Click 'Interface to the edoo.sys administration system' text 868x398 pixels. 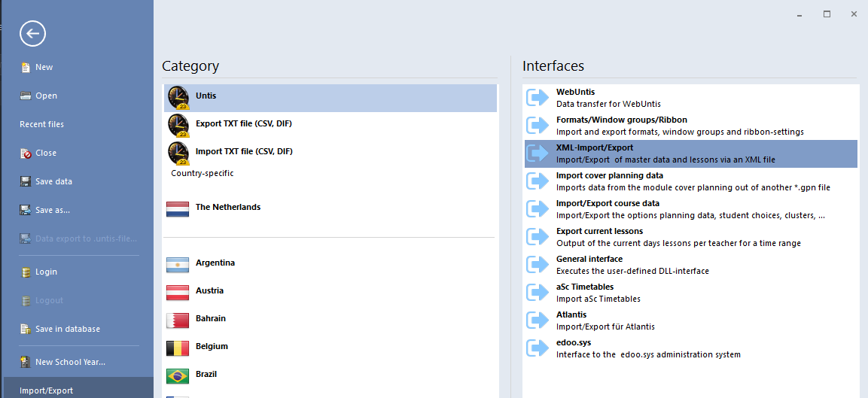[648, 354]
